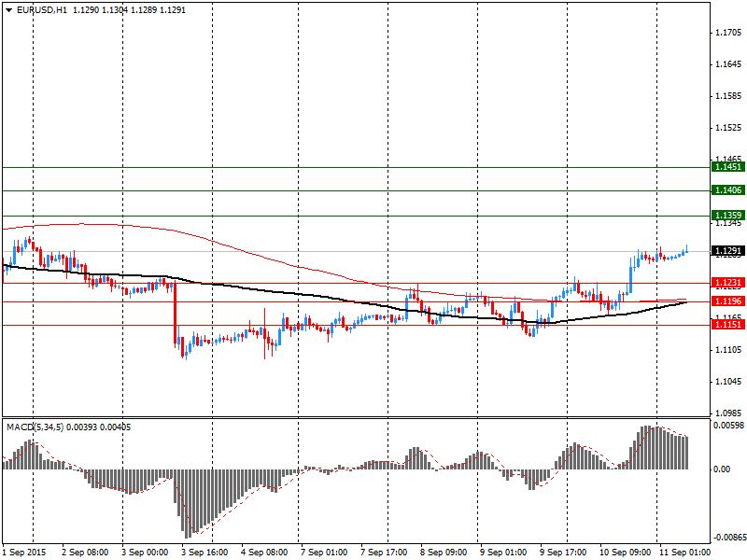
Task: Select the EURUSD,H1 chart title text
Action: point(41,10)
